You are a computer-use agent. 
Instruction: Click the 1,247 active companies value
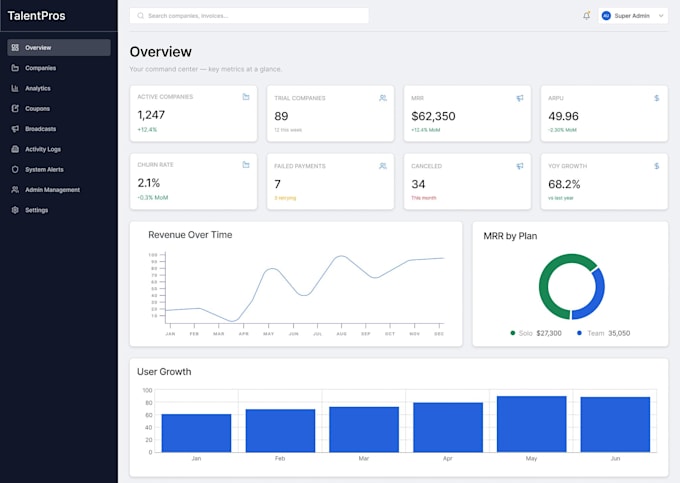[151, 115]
